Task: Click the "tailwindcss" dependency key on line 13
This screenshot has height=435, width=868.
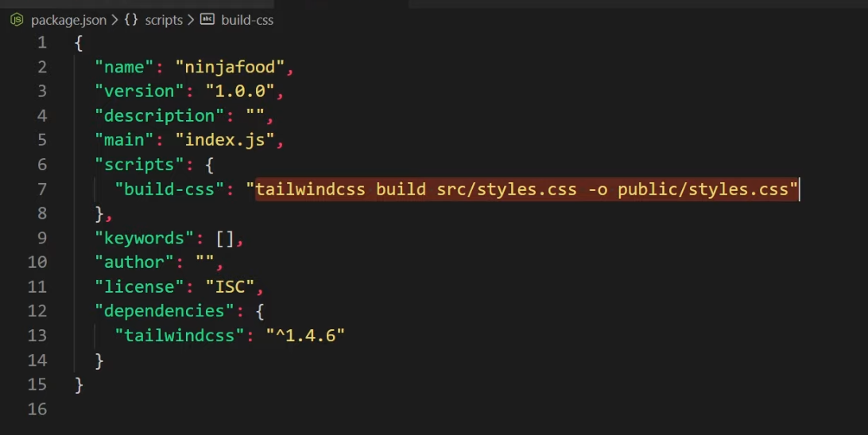Action: (x=180, y=336)
